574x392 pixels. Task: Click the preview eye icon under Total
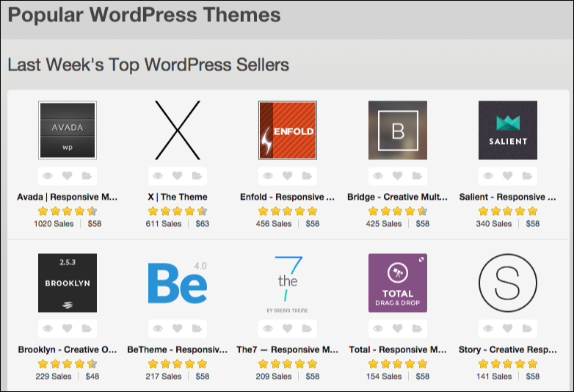(378, 329)
